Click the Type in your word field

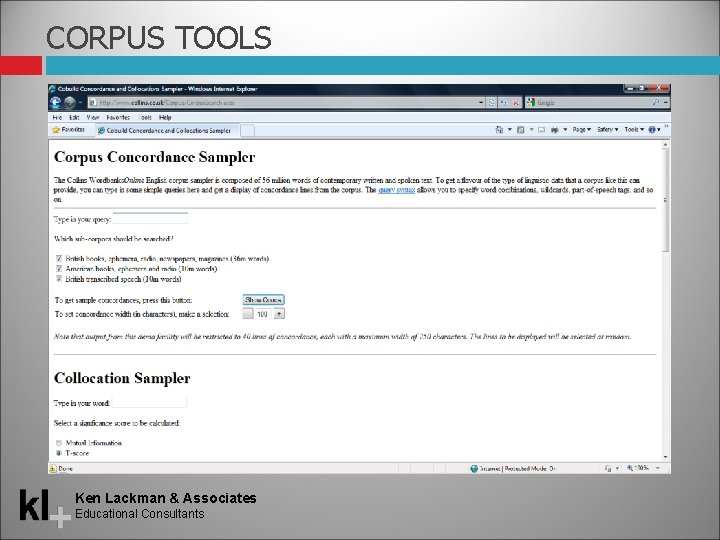(149, 403)
